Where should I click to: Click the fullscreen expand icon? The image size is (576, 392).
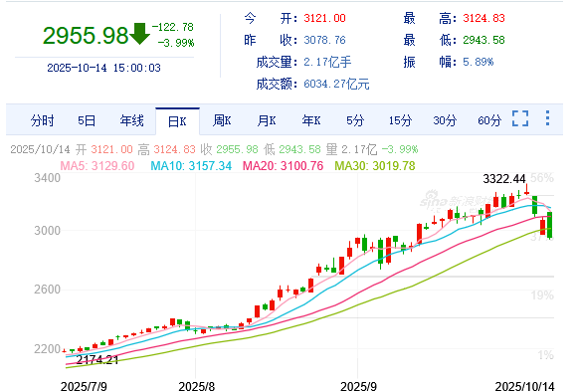click(x=520, y=118)
